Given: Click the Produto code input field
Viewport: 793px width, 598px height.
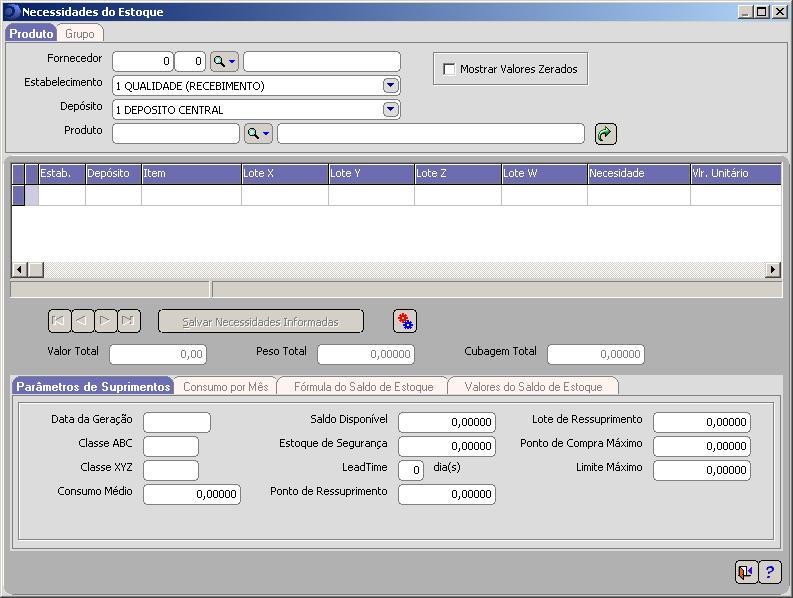Looking at the screenshot, I should pyautogui.click(x=176, y=134).
